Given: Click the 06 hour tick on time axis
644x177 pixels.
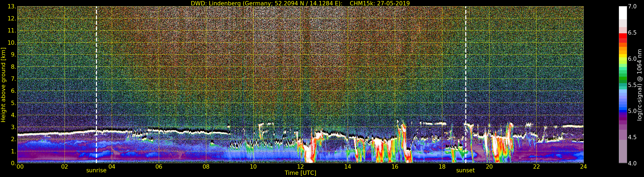Looking at the screenshot, I should click(159, 167).
